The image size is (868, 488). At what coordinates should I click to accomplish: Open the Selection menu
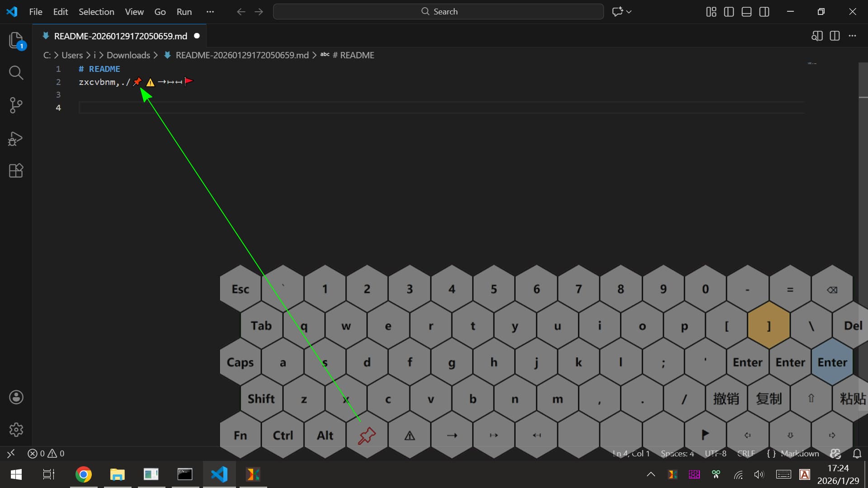pos(96,12)
